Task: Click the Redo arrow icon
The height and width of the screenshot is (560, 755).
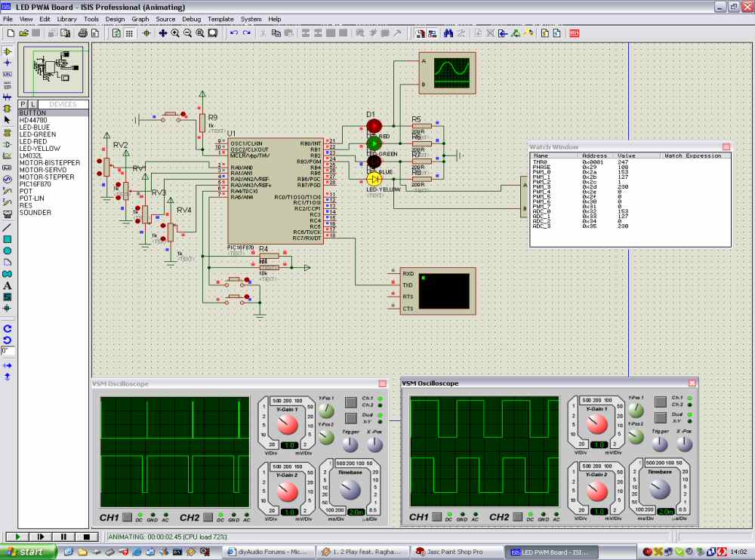Action: coord(247,33)
